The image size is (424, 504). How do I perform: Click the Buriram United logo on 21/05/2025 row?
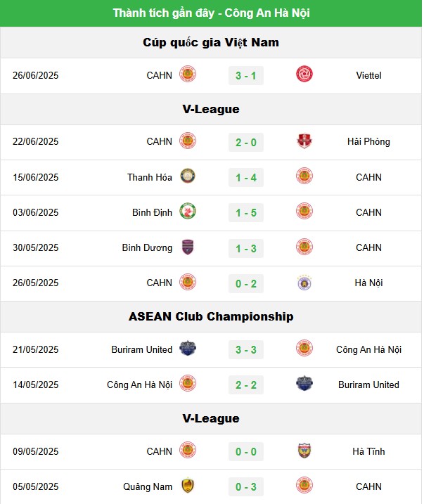pos(188,348)
